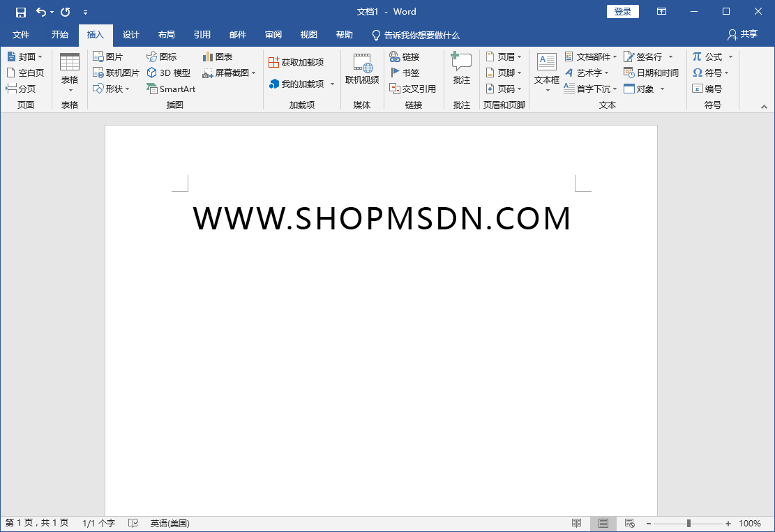Viewport: 775px width, 532px height.
Task: Open SmartArt graphic inserter
Action: [171, 89]
